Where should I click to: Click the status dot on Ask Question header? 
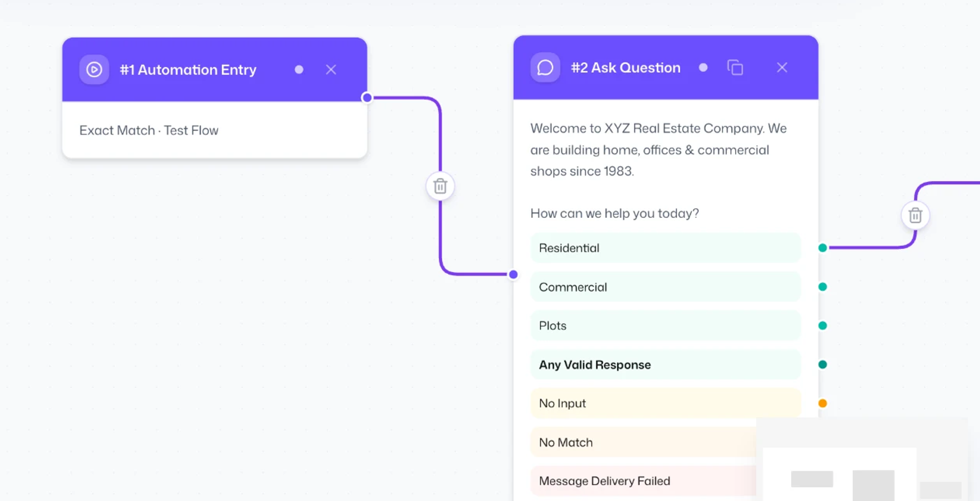[x=703, y=68]
